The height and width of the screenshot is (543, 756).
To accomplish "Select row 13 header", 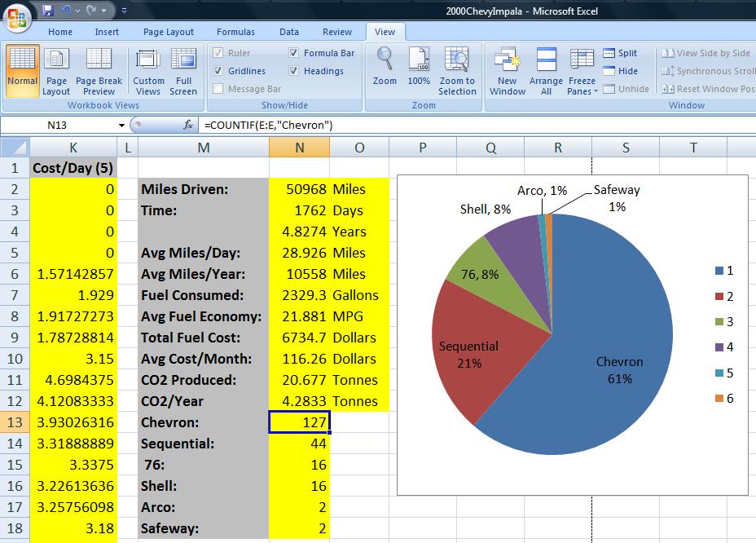I will 15,422.
